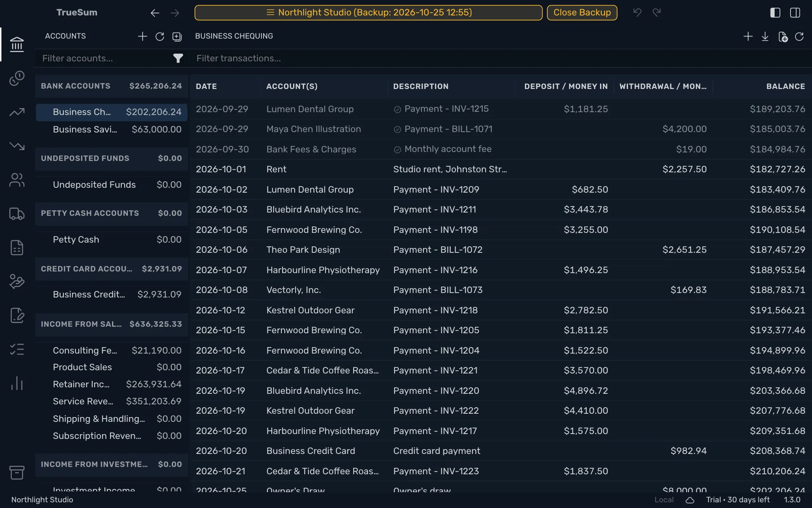
Task: Open the downward trending arrow sidebar icon
Action: point(17,145)
